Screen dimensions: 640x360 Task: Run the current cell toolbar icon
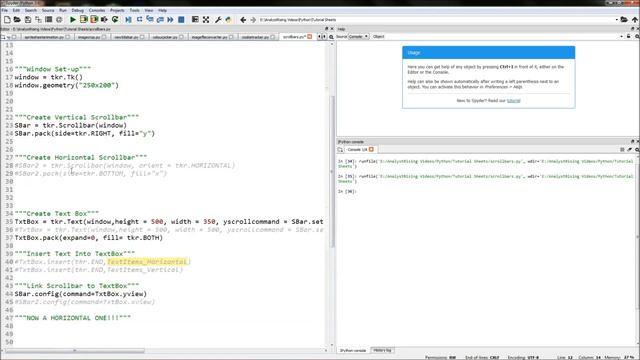coord(84,20)
